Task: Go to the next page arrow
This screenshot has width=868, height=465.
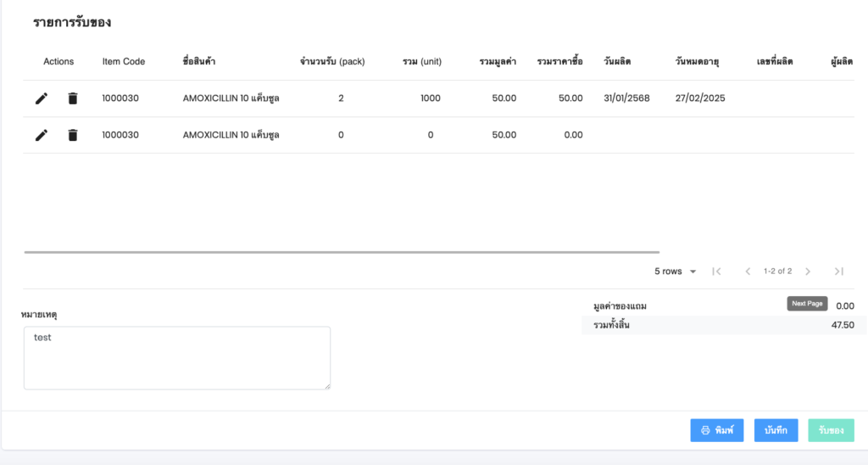Action: point(808,272)
